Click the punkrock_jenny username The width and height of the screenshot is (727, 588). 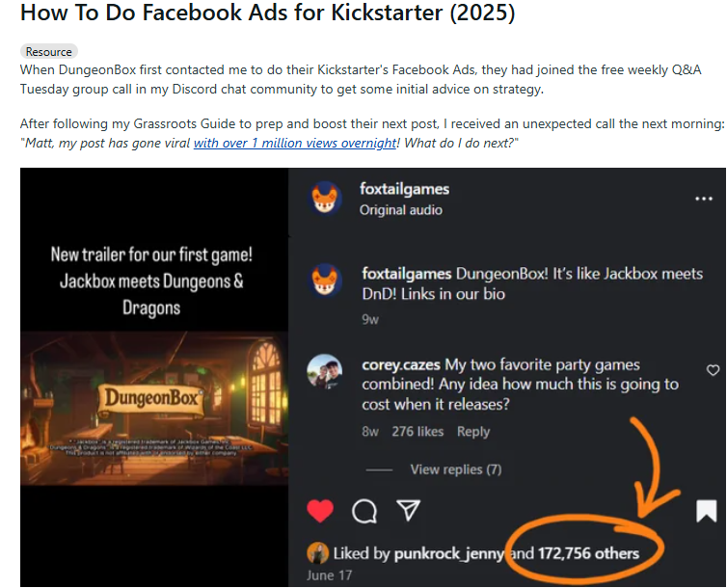coord(450,553)
